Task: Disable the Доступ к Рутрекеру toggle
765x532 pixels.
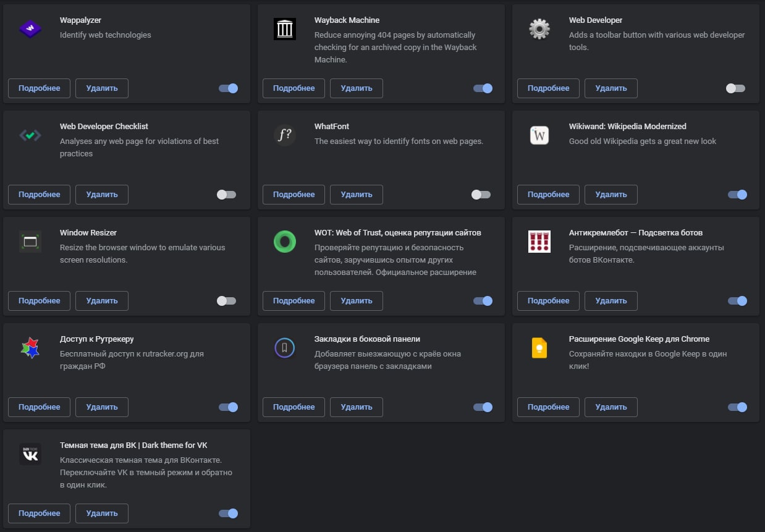Action: pyautogui.click(x=228, y=407)
